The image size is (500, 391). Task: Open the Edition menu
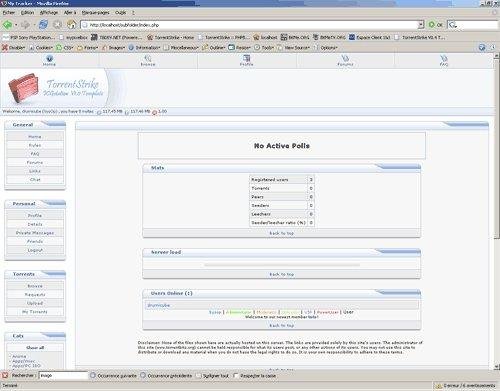click(27, 13)
